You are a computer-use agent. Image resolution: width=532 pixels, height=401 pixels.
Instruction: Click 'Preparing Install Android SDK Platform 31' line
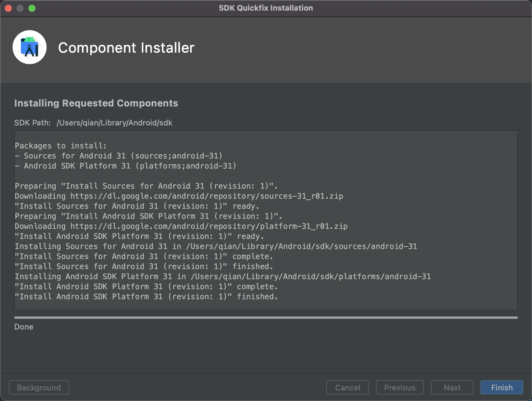tap(149, 216)
